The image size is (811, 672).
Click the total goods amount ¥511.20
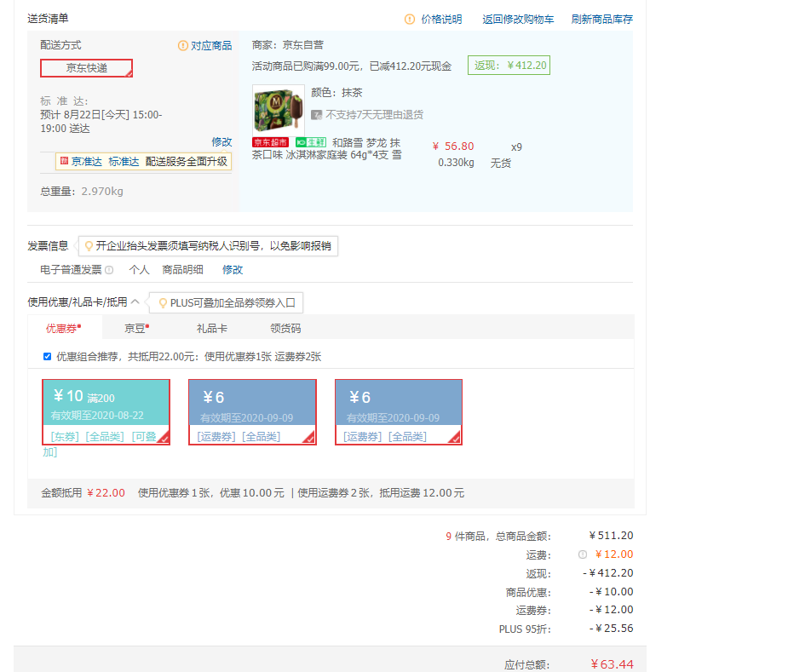611,536
